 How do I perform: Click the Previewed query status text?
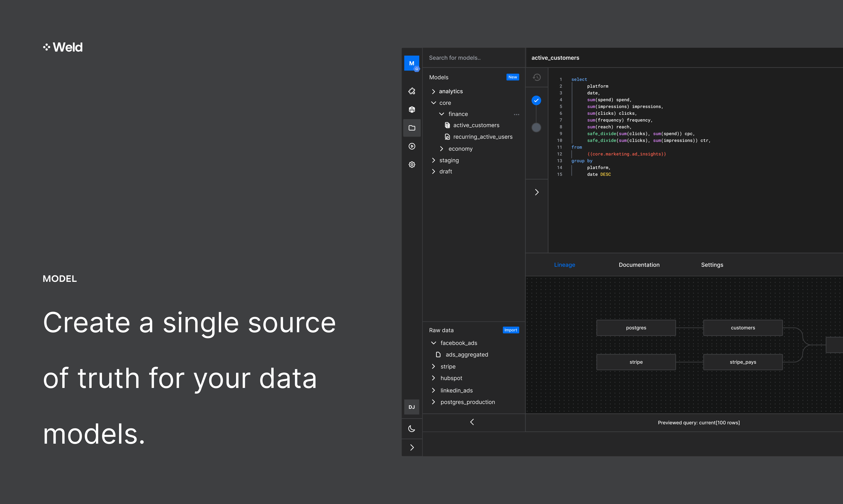pos(699,423)
